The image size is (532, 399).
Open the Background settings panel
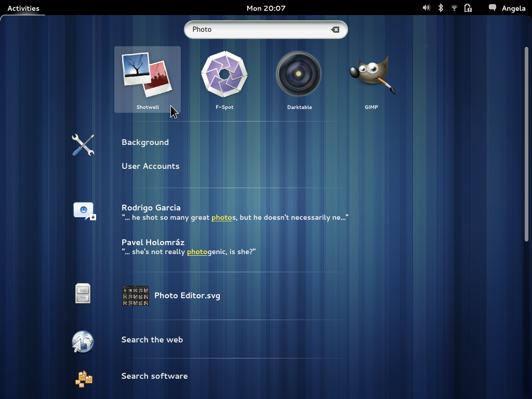pos(145,142)
